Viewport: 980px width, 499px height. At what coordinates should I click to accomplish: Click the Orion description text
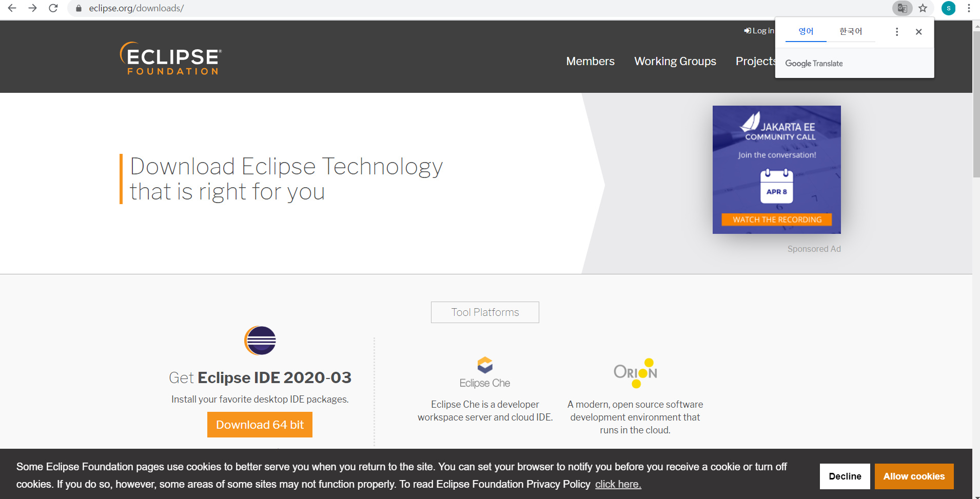tap(635, 417)
